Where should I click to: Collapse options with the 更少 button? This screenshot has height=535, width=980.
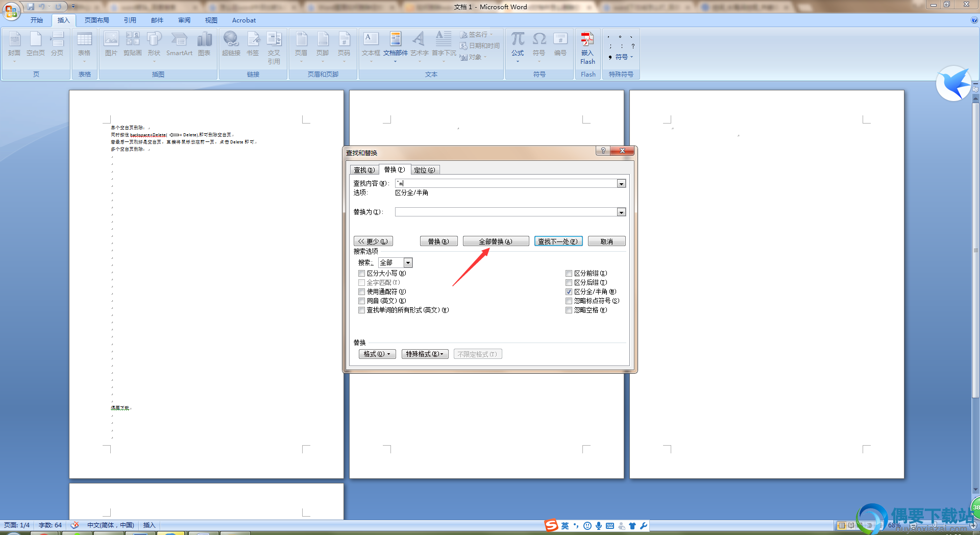click(373, 241)
